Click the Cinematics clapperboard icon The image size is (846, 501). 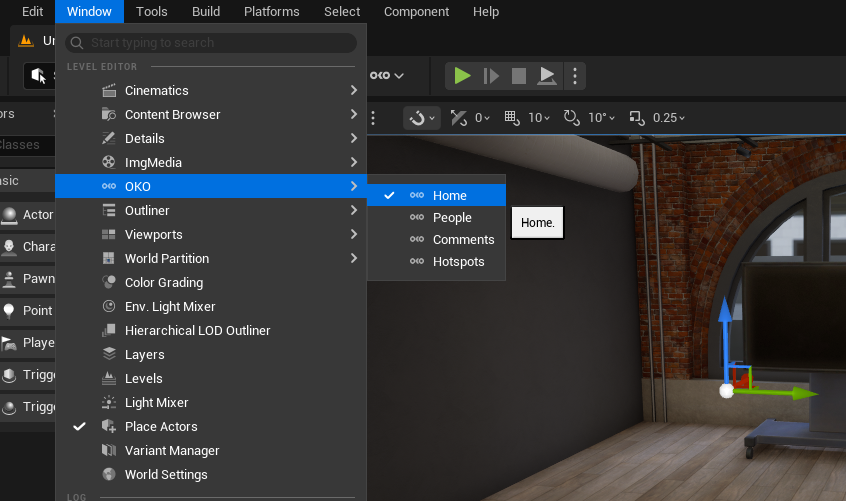coord(109,90)
